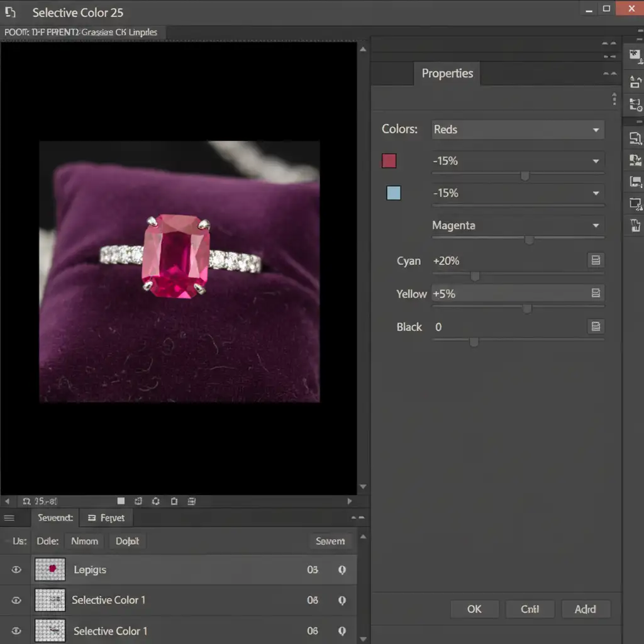This screenshot has height=644, width=644.
Task: Expand the Magenta dropdown
Action: pyautogui.click(x=517, y=225)
